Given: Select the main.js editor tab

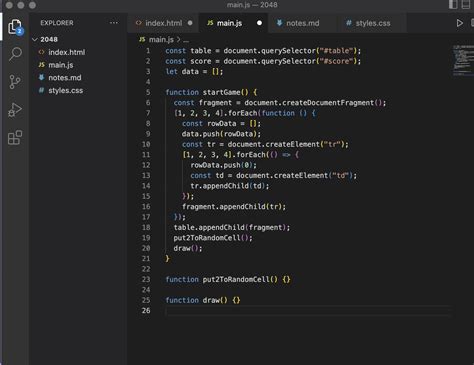Looking at the screenshot, I should [x=233, y=23].
